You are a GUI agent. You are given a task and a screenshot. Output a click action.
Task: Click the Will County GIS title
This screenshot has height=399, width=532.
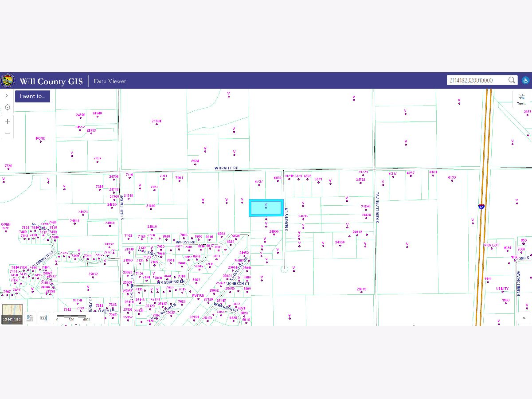click(x=51, y=81)
